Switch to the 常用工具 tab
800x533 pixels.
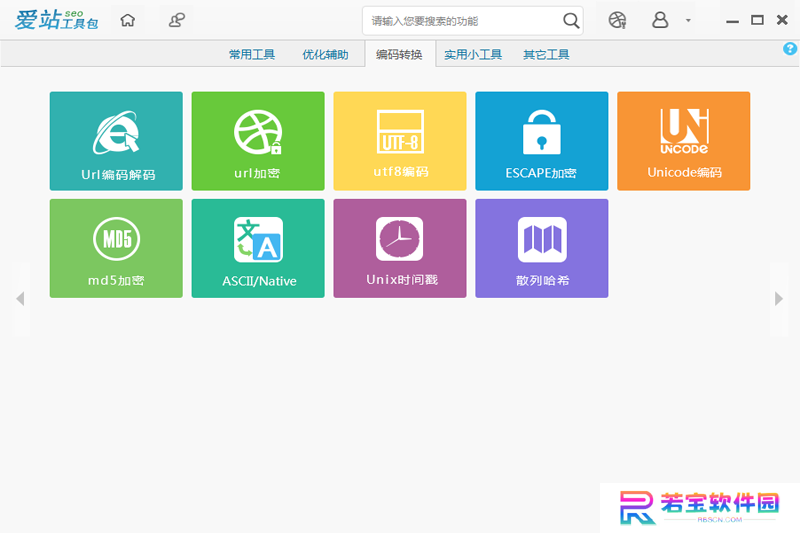coord(252,55)
